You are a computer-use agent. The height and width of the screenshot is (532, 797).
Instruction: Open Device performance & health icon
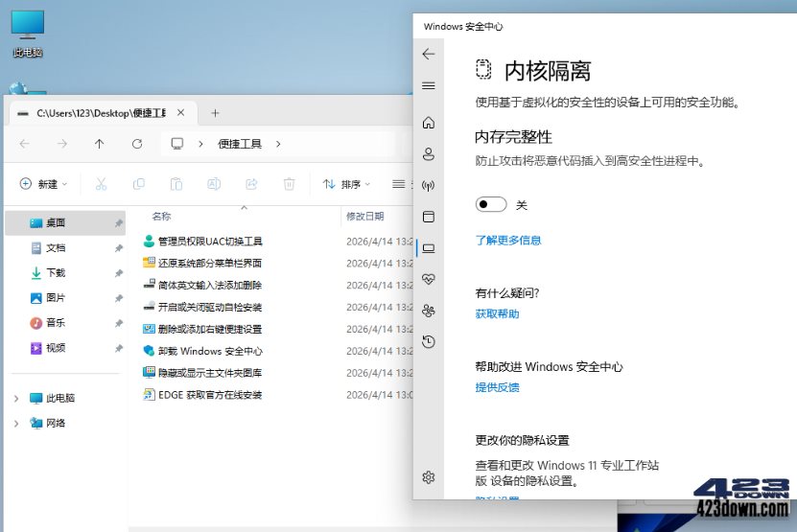coord(429,279)
